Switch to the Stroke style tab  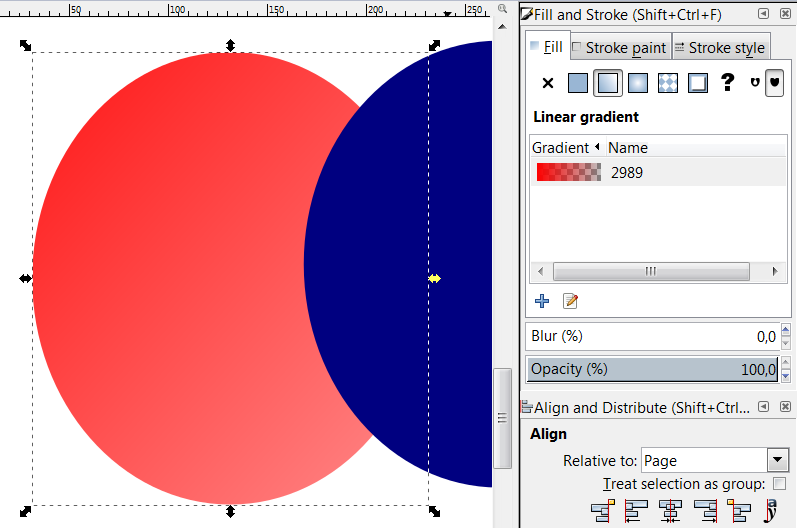coord(721,48)
